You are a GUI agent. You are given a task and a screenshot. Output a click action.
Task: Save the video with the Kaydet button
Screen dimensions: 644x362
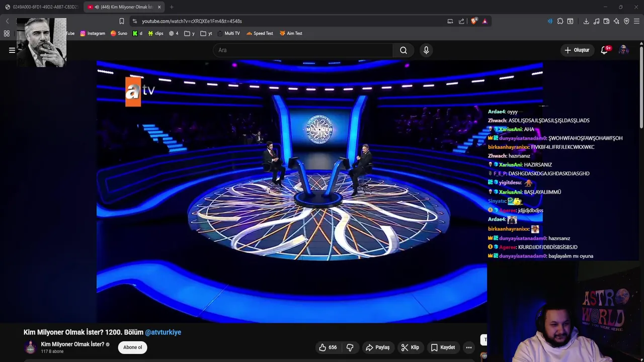click(x=443, y=347)
